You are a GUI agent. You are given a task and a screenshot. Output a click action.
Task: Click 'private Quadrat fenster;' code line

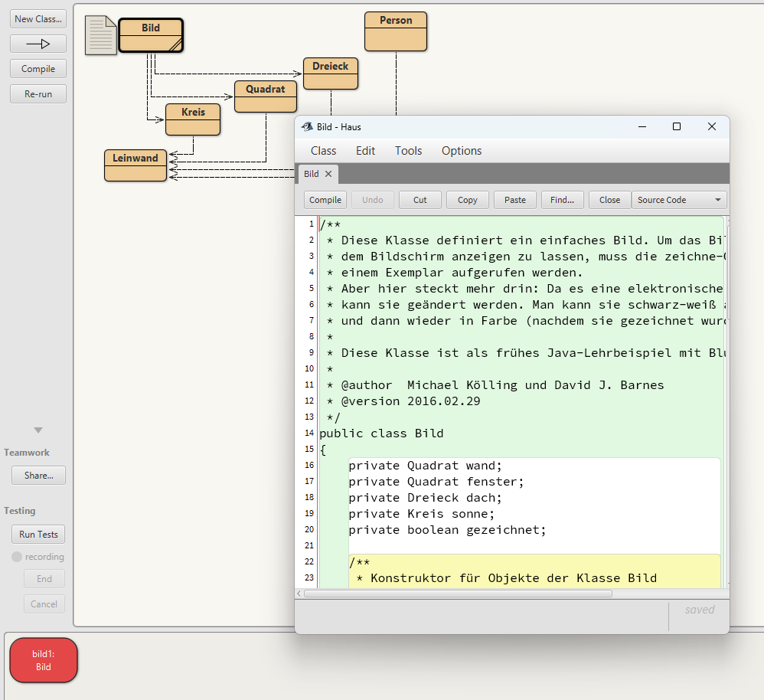pyautogui.click(x=436, y=482)
